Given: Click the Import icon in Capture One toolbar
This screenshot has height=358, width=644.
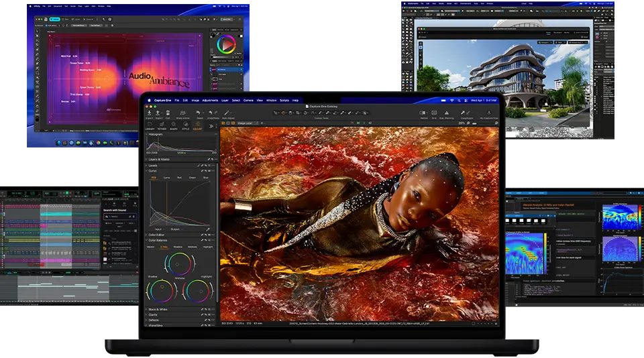Looking at the screenshot, I should click(x=149, y=112).
